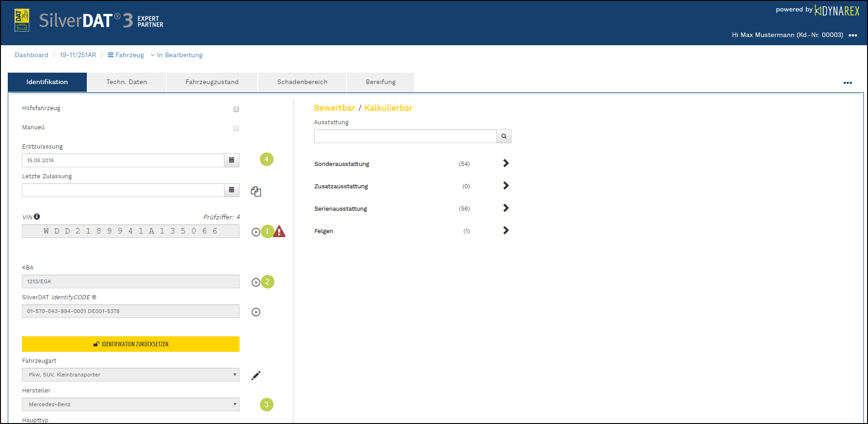Open the Fahrzeugart dropdown
Viewport: 868px width, 424px height.
click(131, 375)
